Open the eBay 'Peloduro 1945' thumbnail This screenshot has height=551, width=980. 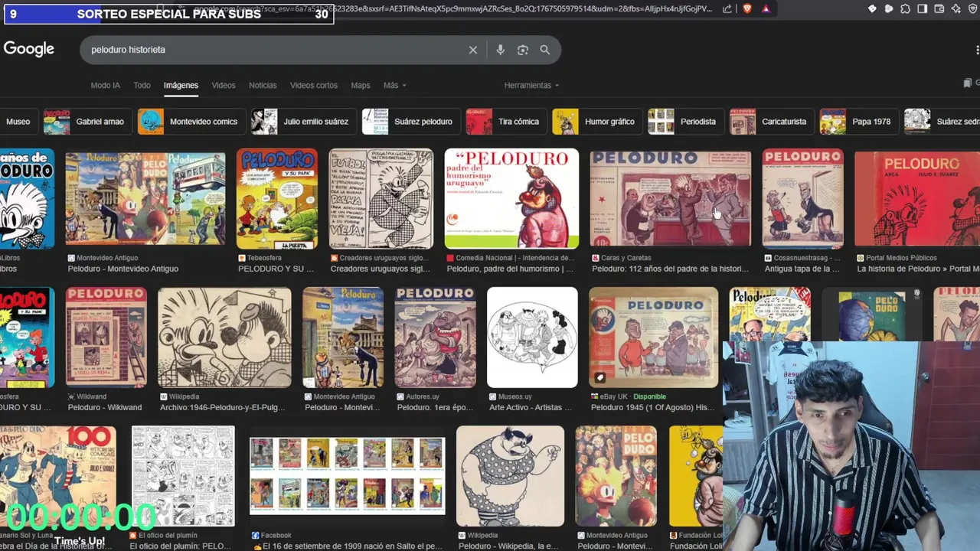653,337
